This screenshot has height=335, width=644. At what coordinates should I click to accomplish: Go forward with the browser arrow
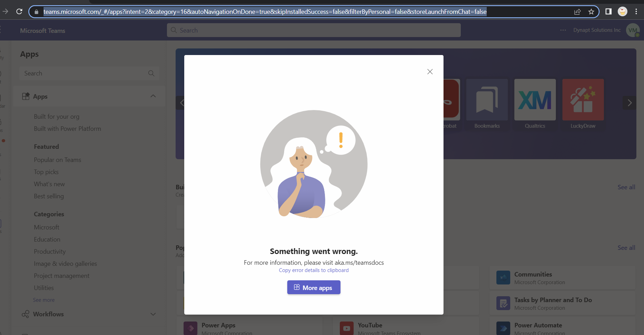5,11
